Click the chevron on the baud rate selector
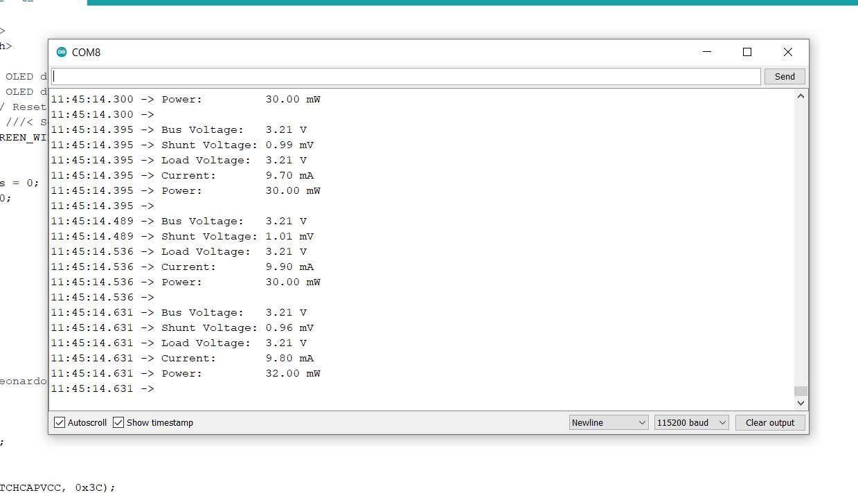 pyautogui.click(x=722, y=422)
